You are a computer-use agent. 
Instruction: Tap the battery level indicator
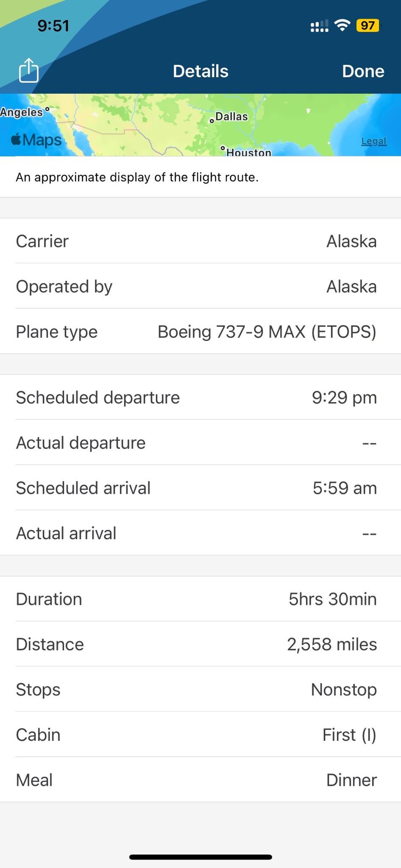pos(367,26)
